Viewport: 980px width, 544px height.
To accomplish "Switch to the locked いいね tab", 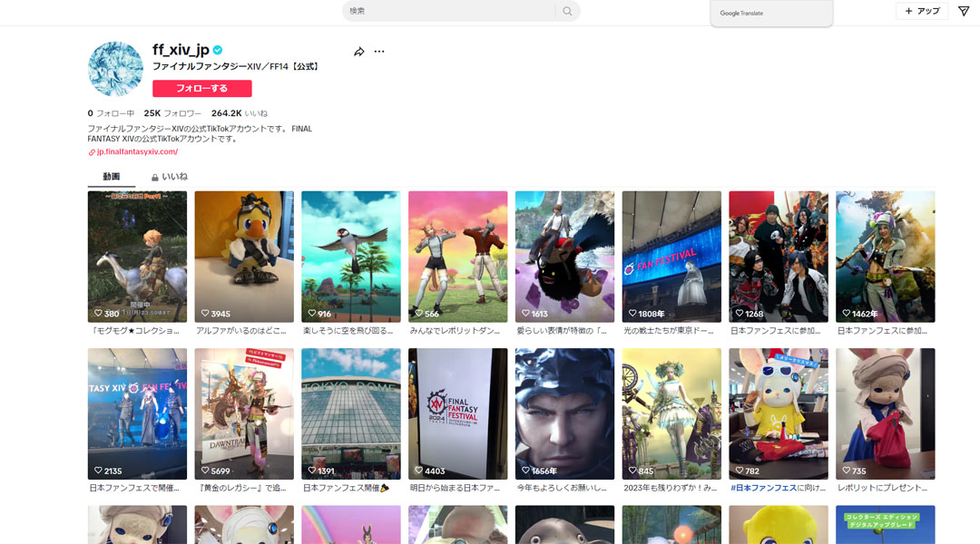I will 169,177.
